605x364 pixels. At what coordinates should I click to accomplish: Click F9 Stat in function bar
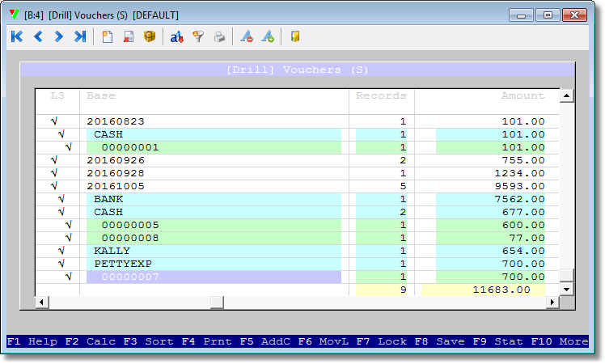pos(498,341)
